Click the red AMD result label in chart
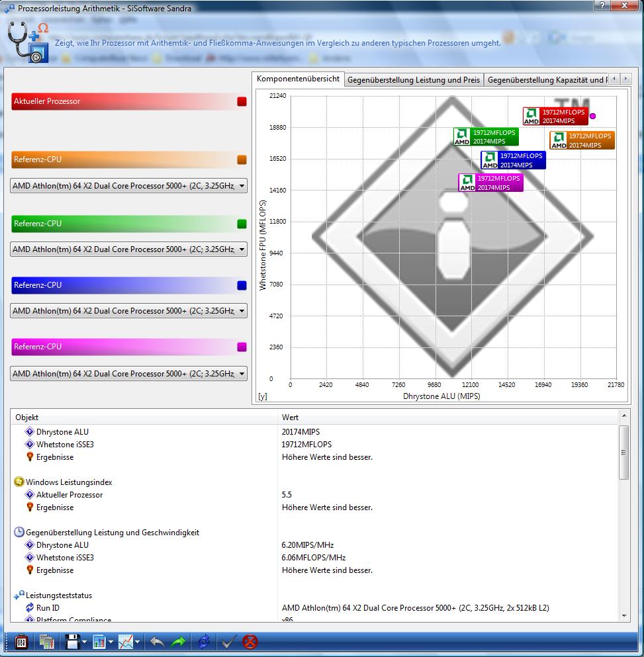The image size is (644, 657). (555, 116)
